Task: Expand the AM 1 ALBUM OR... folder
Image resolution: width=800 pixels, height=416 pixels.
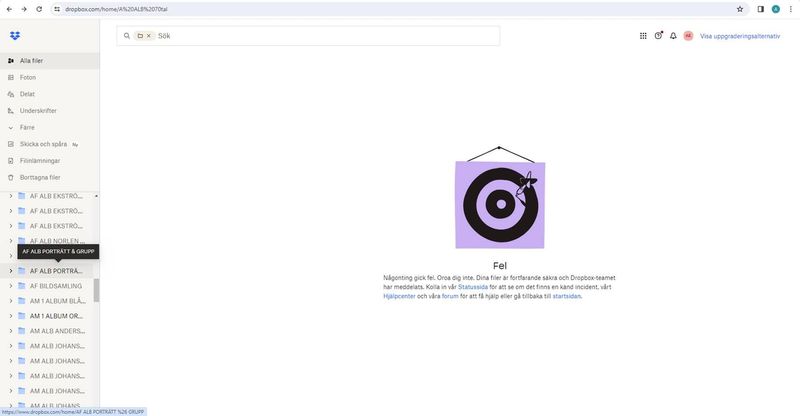Action: 11,316
